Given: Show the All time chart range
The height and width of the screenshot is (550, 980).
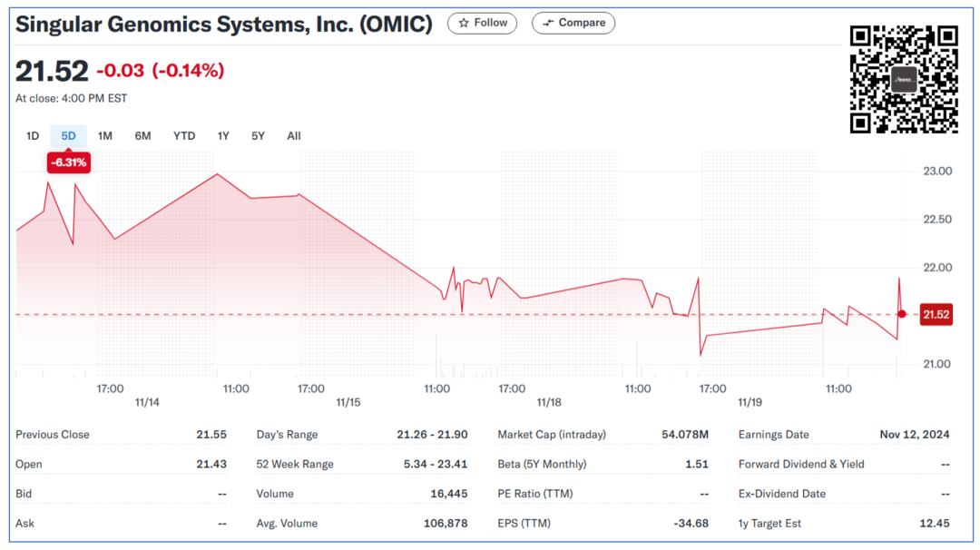Looking at the screenshot, I should 294,136.
